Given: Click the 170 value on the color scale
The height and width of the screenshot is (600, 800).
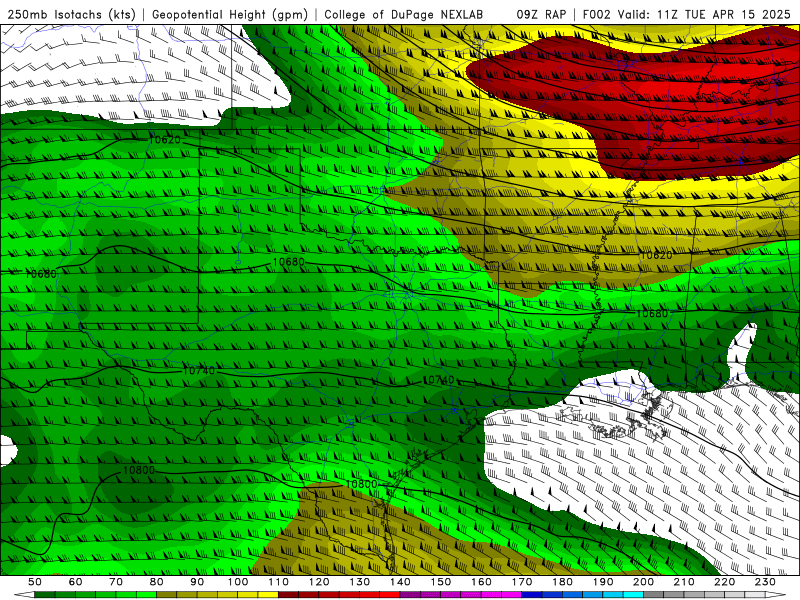Looking at the screenshot, I should [522, 582].
